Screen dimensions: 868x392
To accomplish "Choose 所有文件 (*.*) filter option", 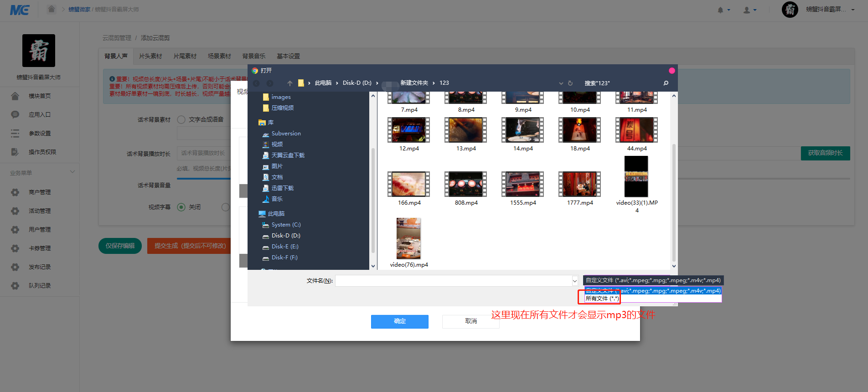I will tap(602, 299).
